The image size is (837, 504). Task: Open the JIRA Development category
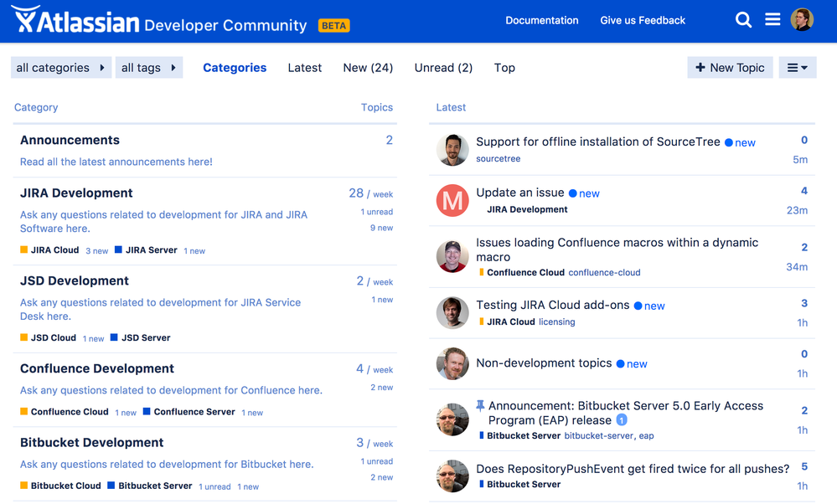click(76, 193)
